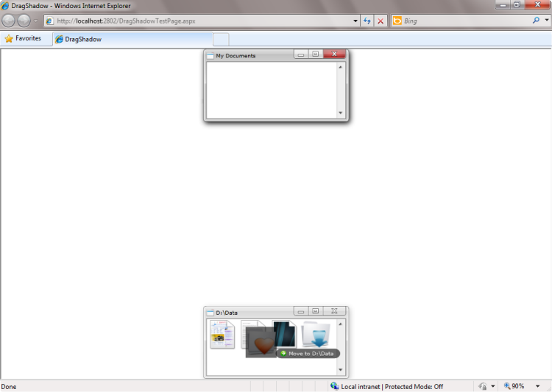The width and height of the screenshot is (552, 392).
Task: Open the security icon dropdown arrow in status bar
Action: [493, 386]
